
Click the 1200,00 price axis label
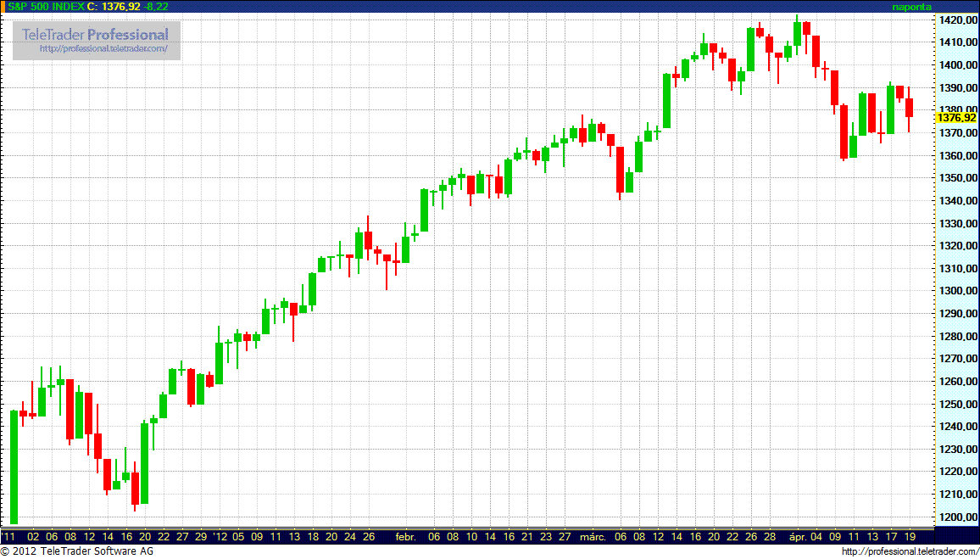[957, 517]
